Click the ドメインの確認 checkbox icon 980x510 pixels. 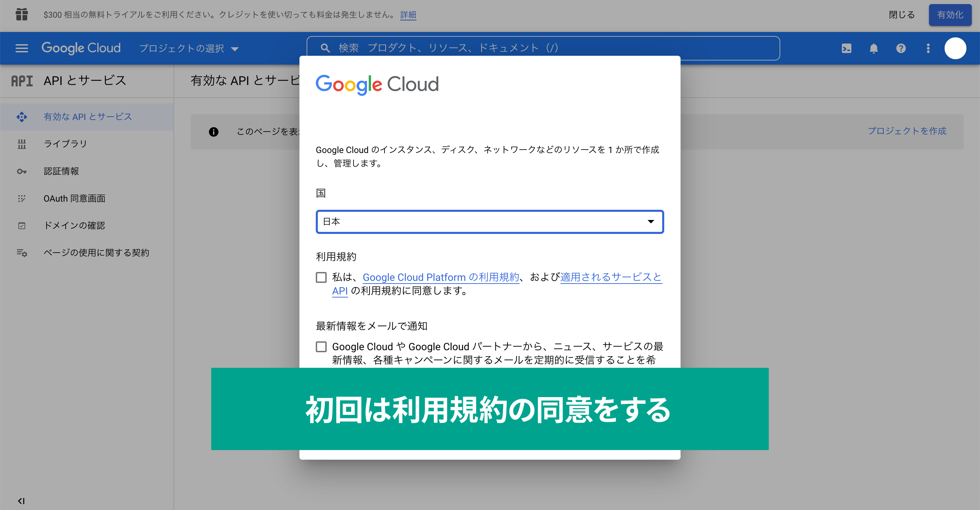[22, 226]
